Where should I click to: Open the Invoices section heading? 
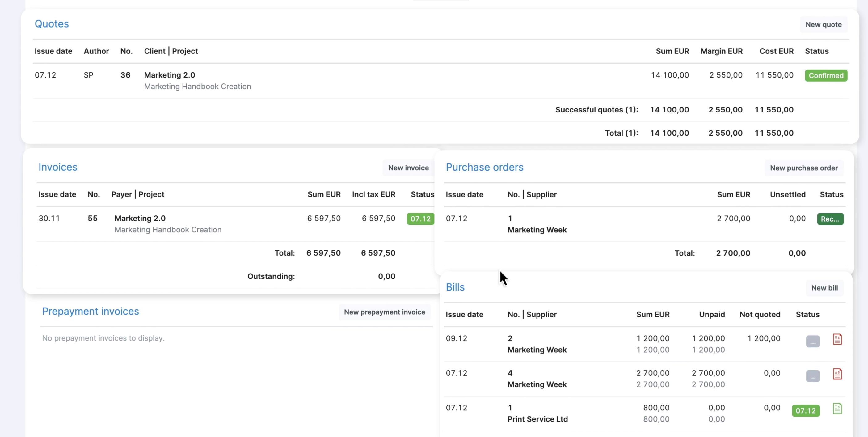(58, 167)
